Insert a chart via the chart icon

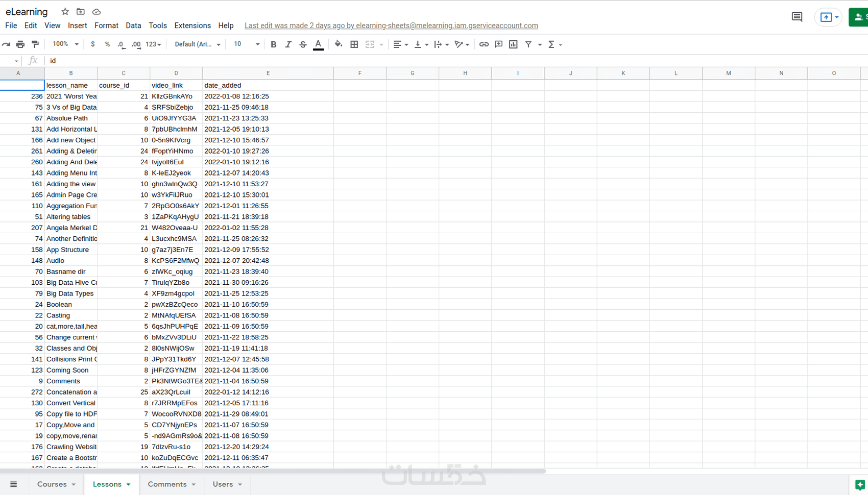click(513, 44)
